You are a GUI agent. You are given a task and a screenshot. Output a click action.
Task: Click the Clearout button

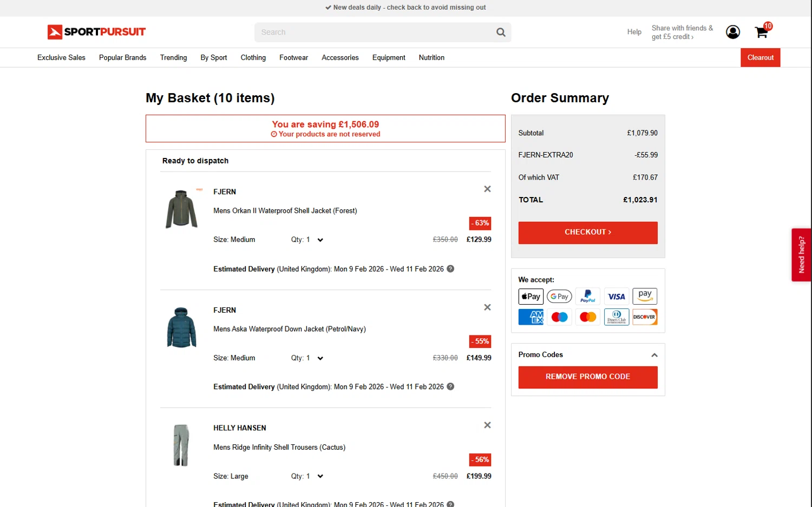coord(761,57)
